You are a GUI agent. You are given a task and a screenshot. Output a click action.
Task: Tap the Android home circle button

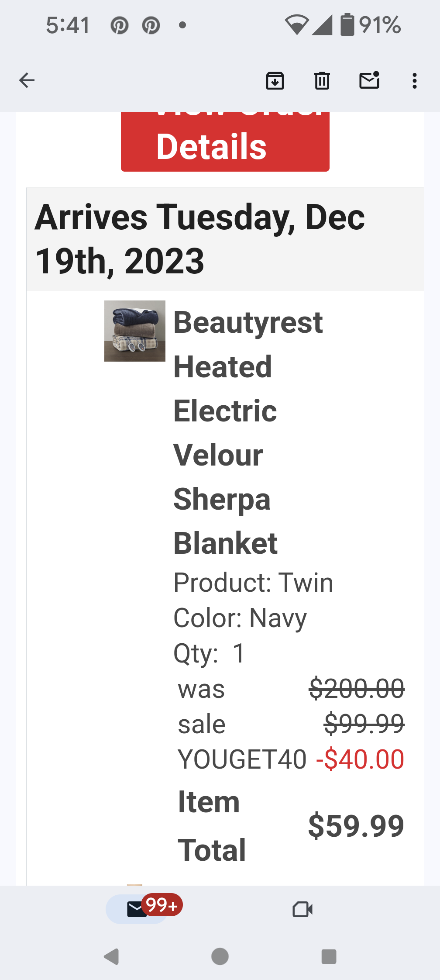coord(220,956)
